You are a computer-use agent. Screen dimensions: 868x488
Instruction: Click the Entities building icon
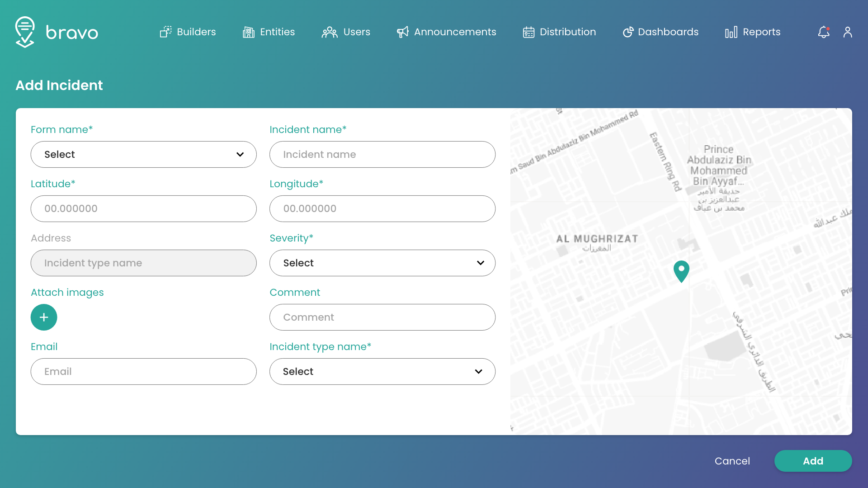point(248,32)
